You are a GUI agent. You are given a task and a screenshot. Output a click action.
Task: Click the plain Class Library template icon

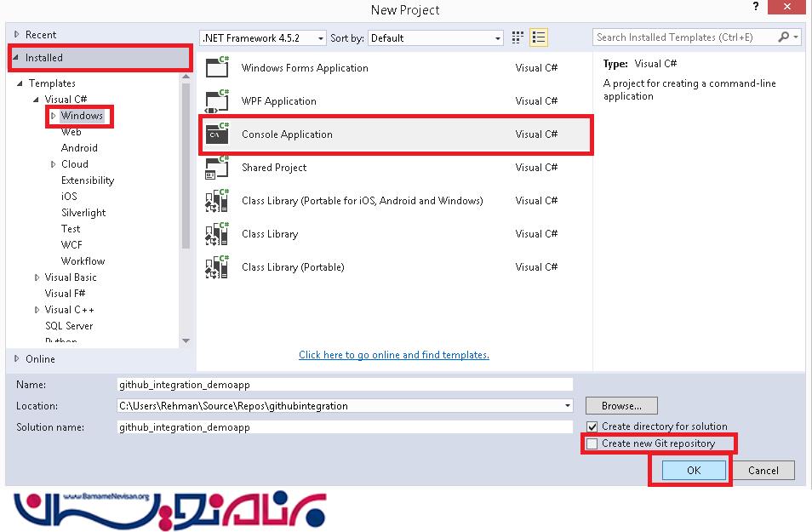[x=217, y=234]
